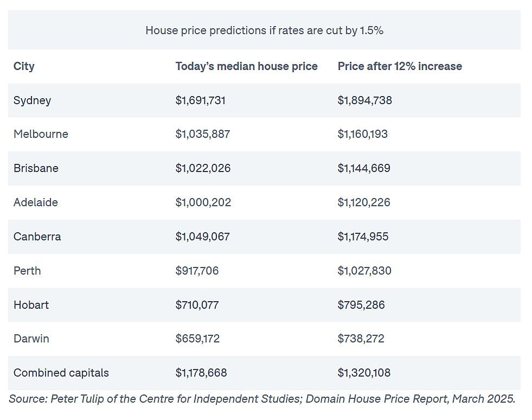Select the Darwin row label
The height and width of the screenshot is (420, 532).
pyautogui.click(x=31, y=339)
